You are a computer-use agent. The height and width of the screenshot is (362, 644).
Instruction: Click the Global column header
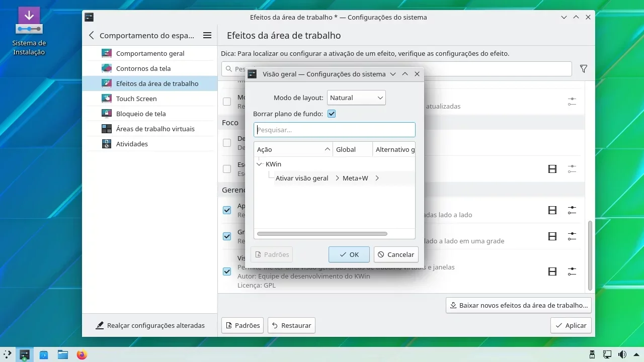coord(353,149)
